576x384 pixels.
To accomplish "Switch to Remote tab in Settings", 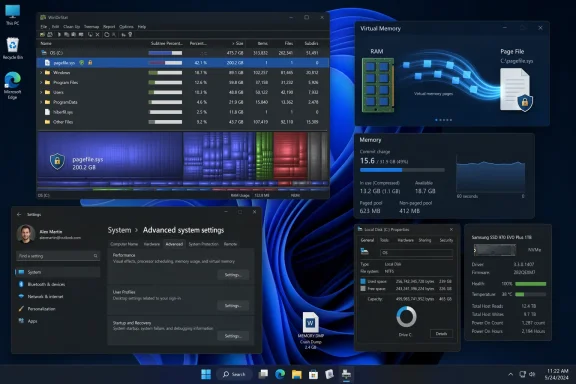I will pos(230,244).
